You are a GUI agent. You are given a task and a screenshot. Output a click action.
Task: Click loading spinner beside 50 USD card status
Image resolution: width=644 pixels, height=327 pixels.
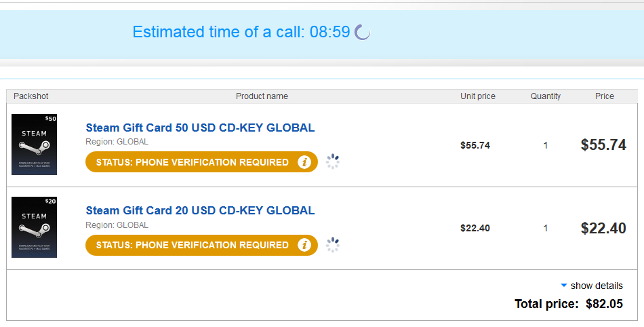(332, 161)
